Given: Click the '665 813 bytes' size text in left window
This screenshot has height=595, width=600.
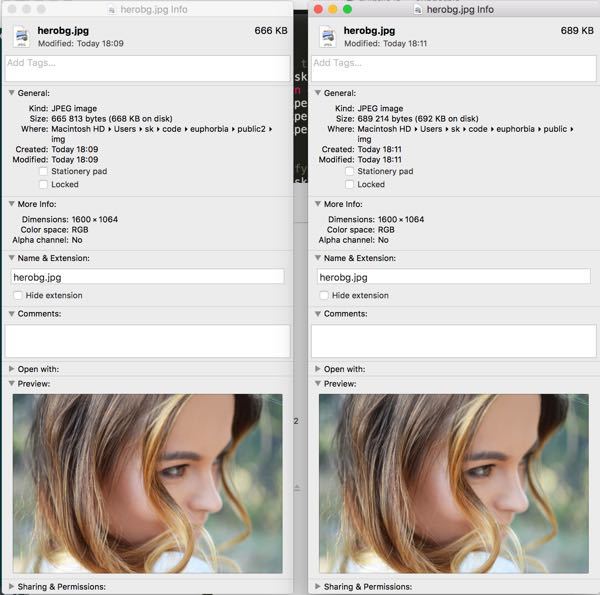Looking at the screenshot, I should tap(78, 119).
